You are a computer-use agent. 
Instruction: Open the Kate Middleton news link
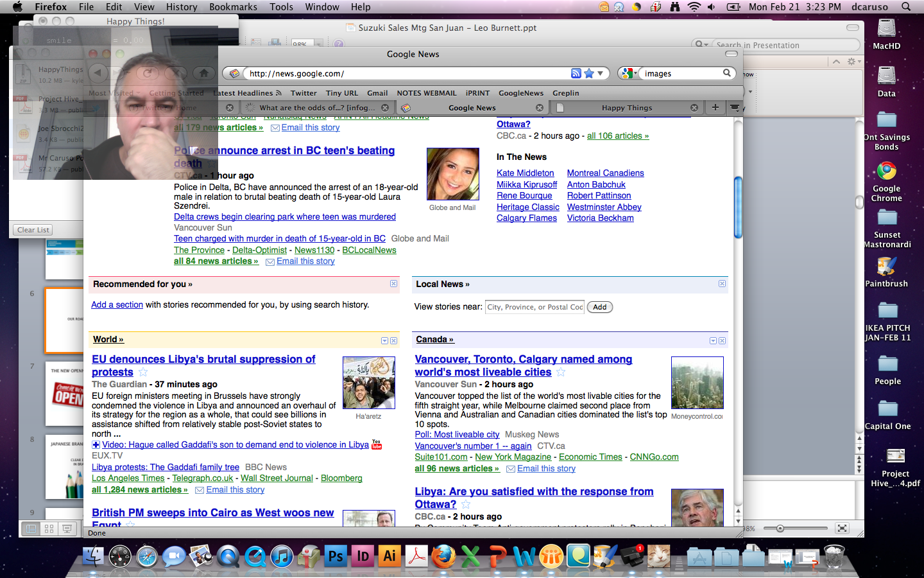[525, 173]
